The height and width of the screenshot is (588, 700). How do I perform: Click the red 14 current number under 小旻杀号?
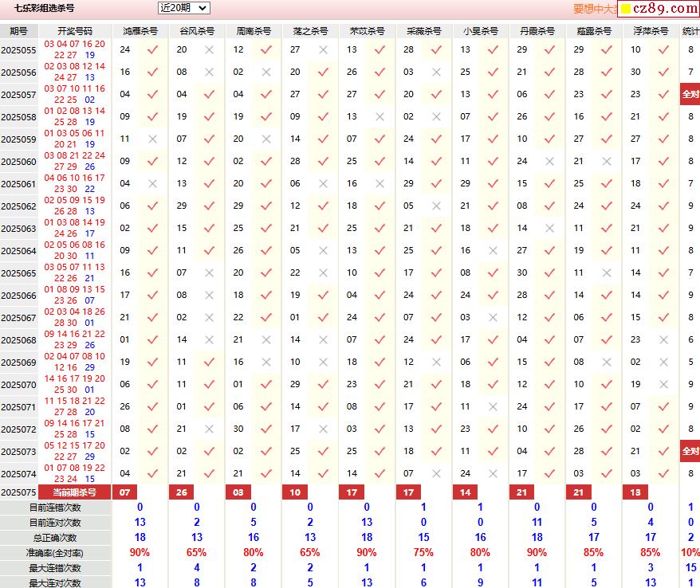465,492
